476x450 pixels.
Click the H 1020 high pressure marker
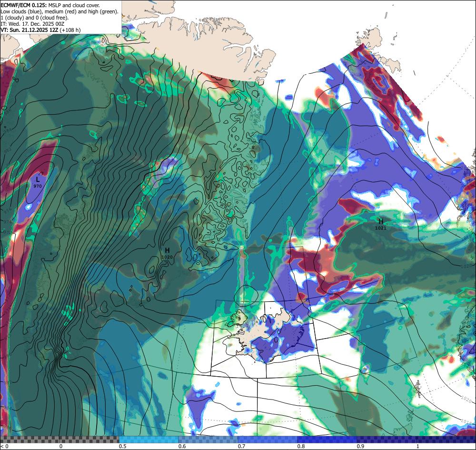coord(167,253)
